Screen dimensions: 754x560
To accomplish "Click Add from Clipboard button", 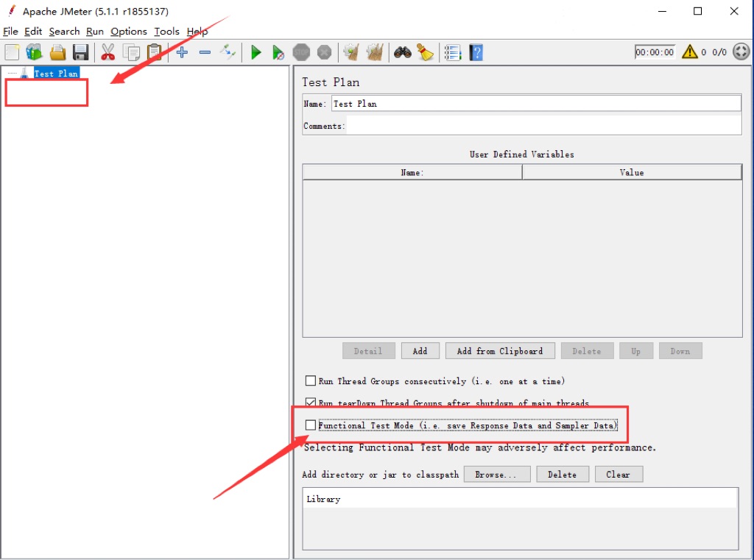I will [x=500, y=351].
